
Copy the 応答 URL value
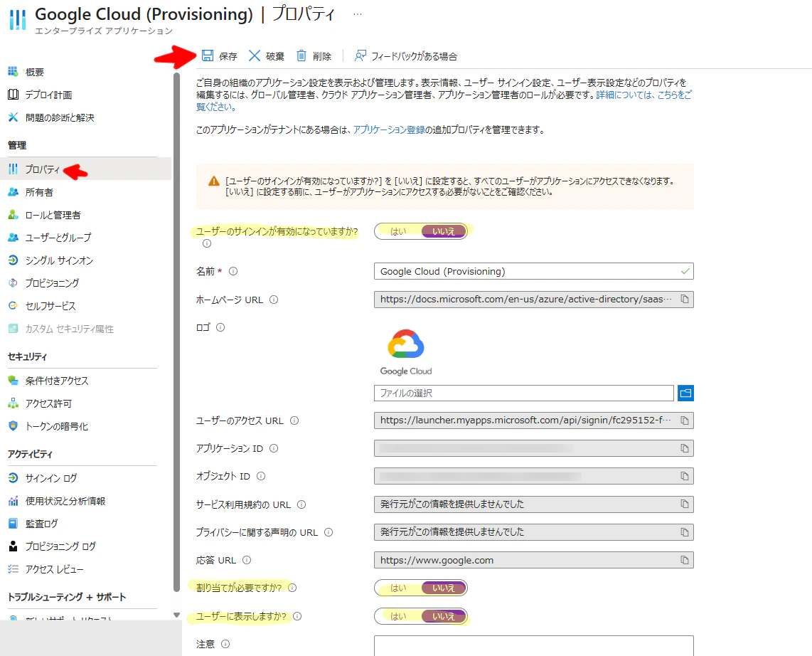[685, 560]
